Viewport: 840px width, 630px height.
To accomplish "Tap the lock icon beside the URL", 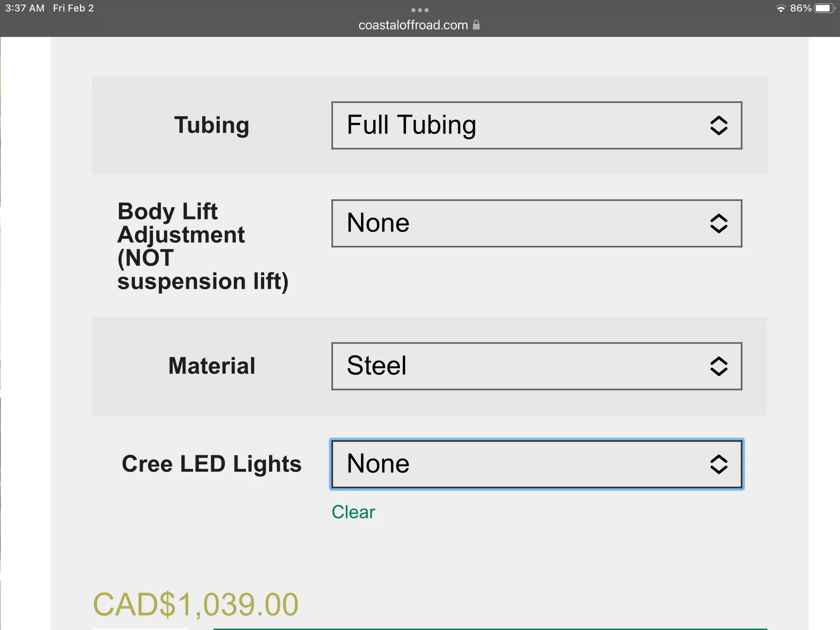I will click(x=476, y=25).
